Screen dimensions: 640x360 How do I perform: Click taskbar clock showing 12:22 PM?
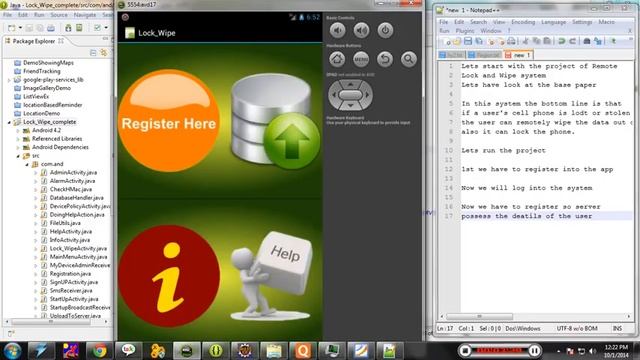click(x=616, y=348)
